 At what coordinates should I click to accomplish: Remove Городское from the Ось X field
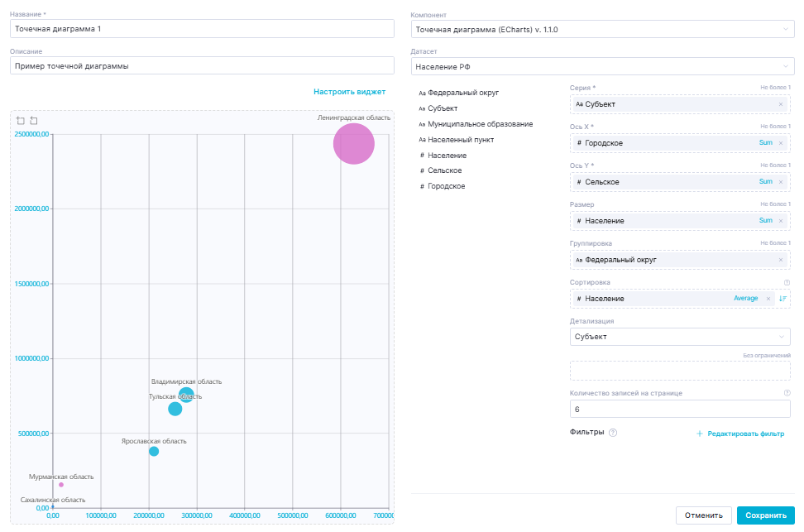click(781, 143)
